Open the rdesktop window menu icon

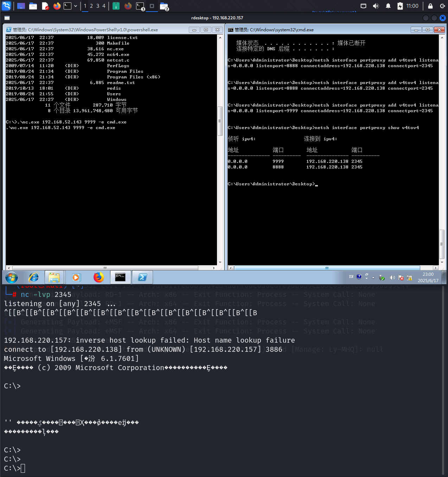[x=7, y=18]
